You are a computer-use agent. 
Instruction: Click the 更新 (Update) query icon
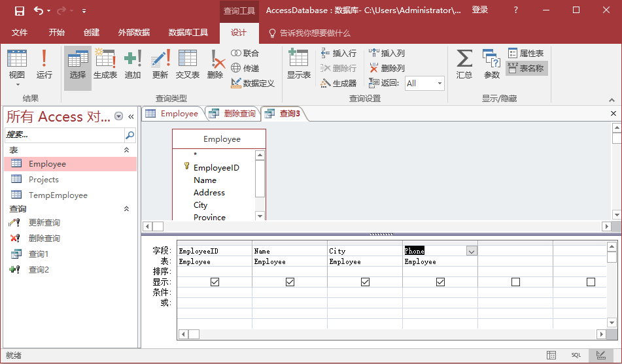(x=160, y=65)
